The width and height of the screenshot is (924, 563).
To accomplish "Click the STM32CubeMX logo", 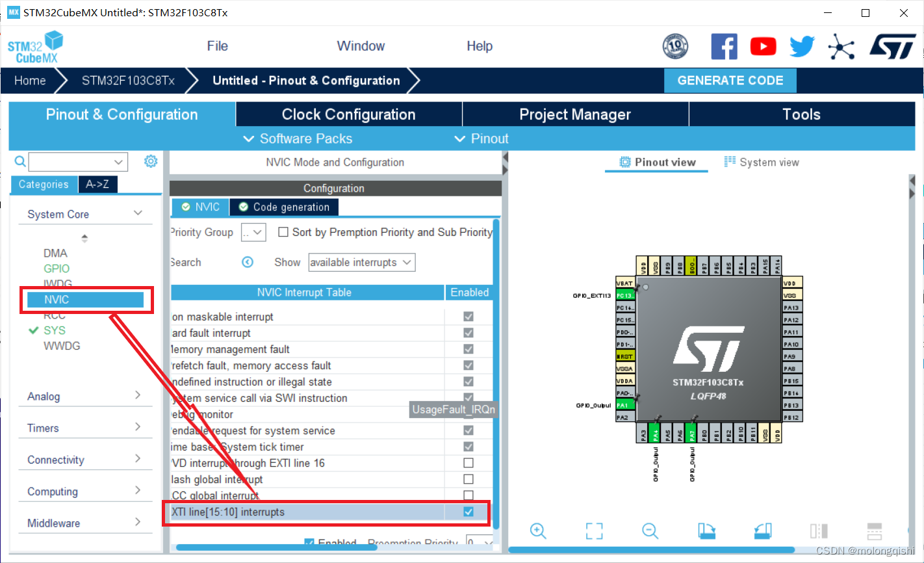I will [x=35, y=47].
